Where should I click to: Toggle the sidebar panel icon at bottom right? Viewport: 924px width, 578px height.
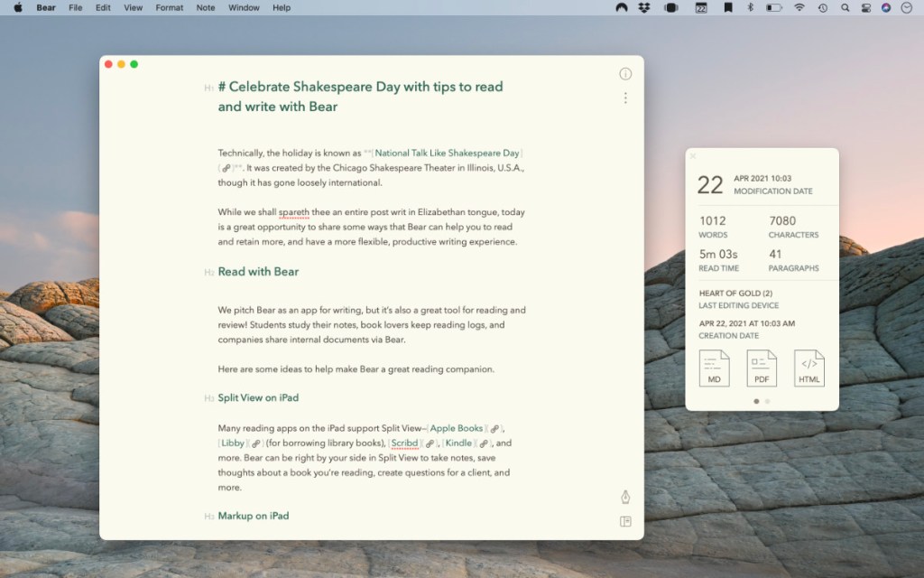pos(625,521)
